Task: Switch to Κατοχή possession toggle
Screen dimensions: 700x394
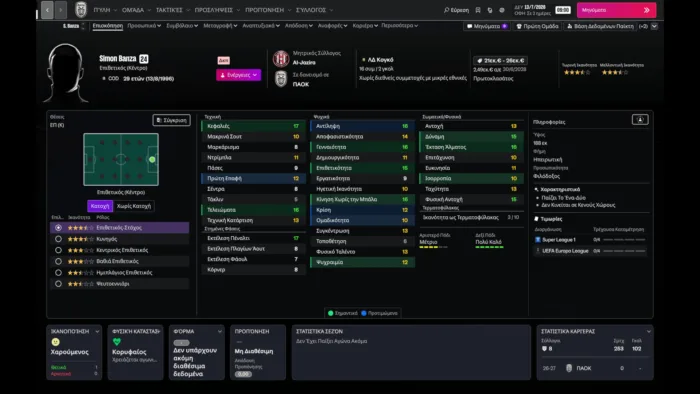Action: 100,206
